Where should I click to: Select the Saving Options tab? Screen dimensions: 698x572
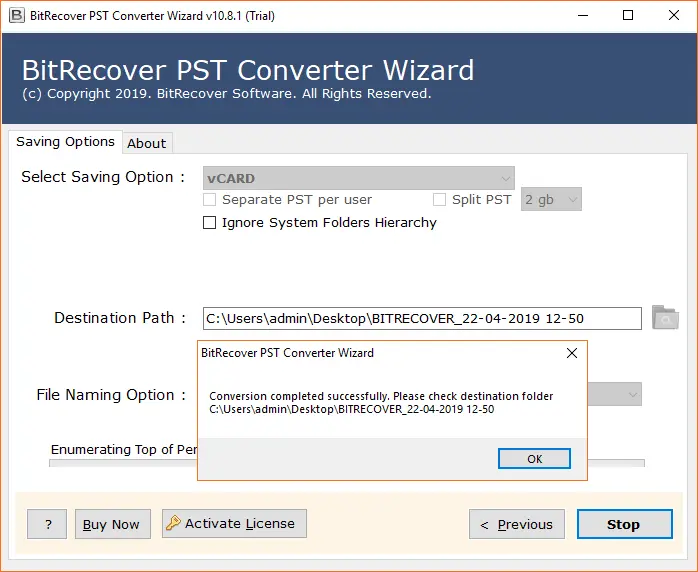click(x=65, y=142)
